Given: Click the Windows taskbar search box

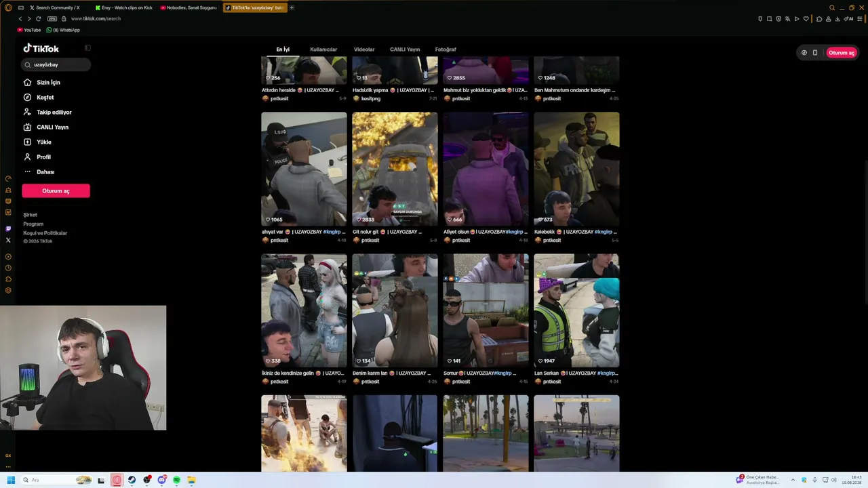Looking at the screenshot, I should click(x=57, y=480).
